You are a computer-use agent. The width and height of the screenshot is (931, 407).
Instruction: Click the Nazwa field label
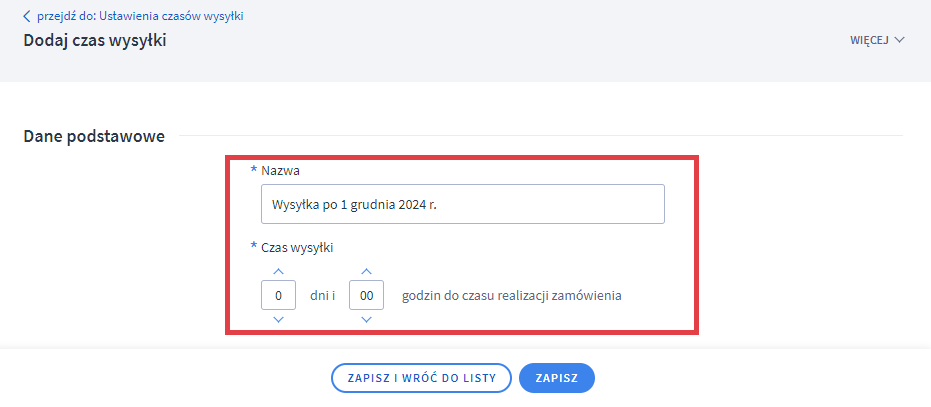[280, 171]
